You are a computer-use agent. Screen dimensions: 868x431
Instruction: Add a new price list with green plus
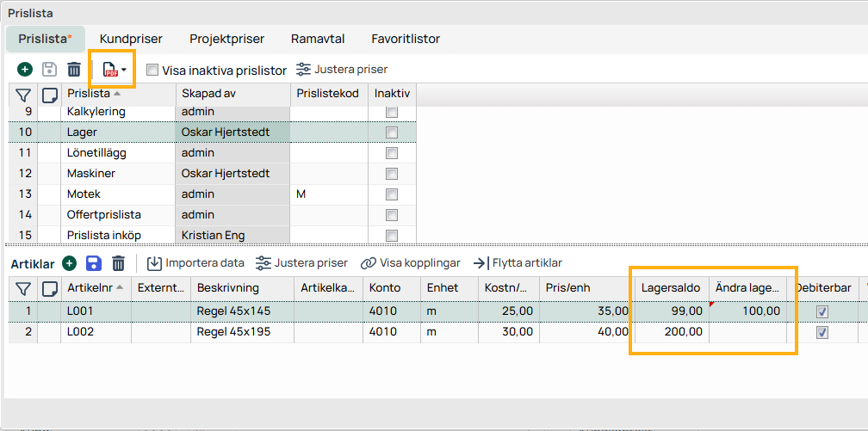tap(25, 70)
